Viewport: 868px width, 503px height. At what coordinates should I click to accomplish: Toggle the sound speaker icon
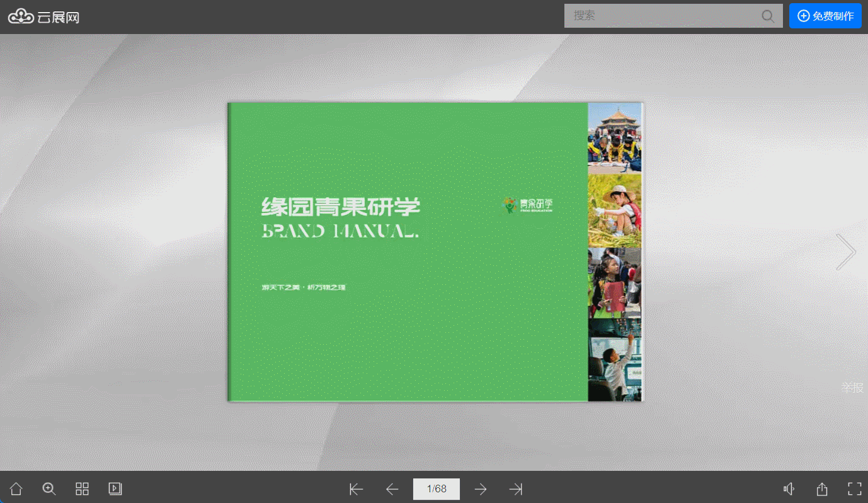point(789,489)
